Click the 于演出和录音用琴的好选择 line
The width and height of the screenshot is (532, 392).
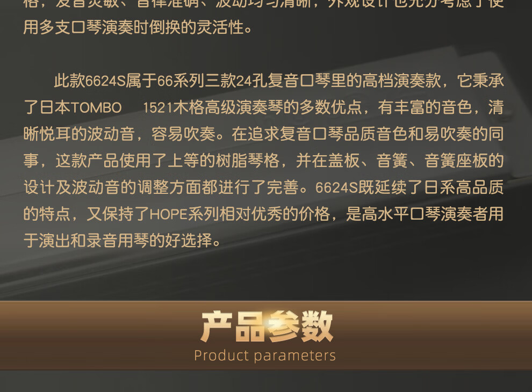click(123, 241)
